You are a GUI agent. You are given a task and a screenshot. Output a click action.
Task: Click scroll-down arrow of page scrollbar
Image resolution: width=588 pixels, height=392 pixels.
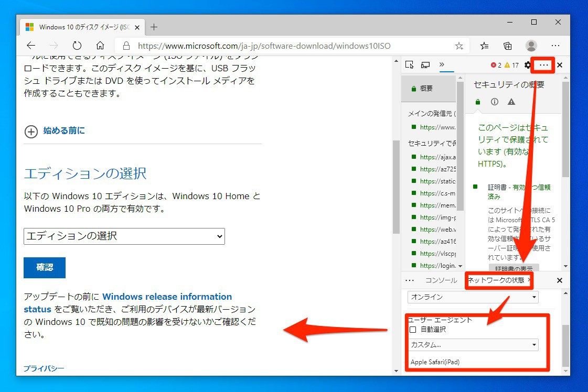(x=396, y=371)
